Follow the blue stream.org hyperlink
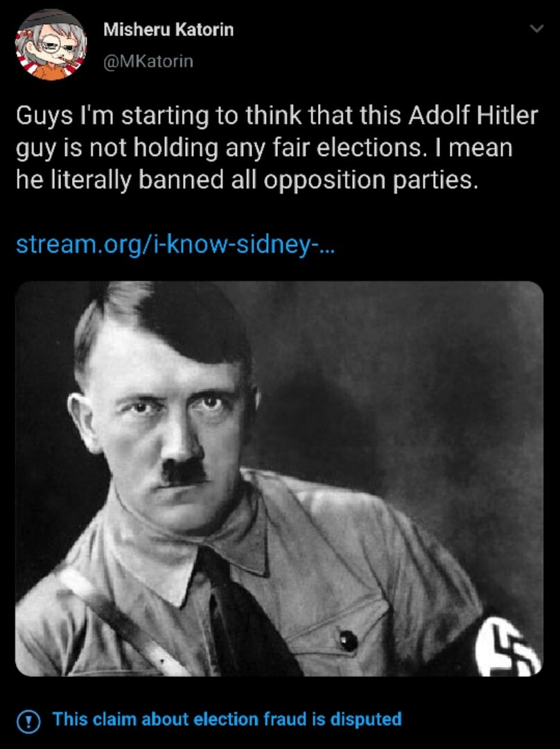The height and width of the screenshot is (749, 560). [175, 244]
